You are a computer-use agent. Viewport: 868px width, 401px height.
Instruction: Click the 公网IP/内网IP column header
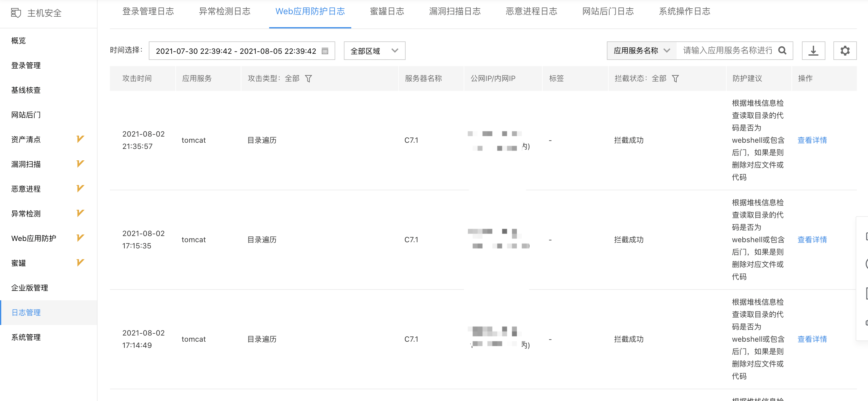pyautogui.click(x=493, y=78)
